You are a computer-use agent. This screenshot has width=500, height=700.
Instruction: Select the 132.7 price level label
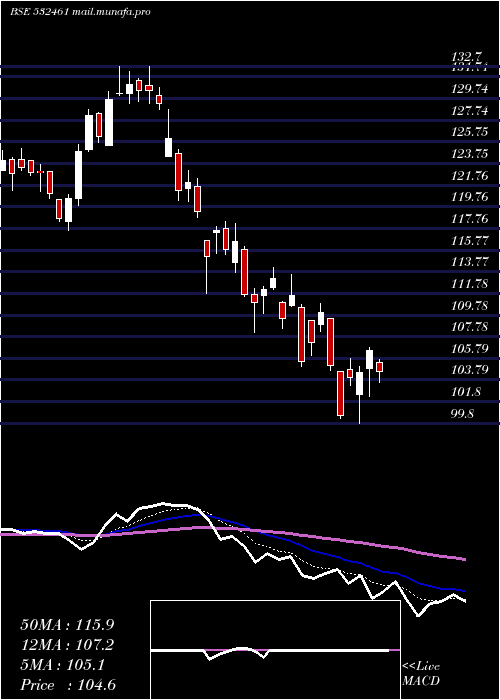click(x=467, y=57)
